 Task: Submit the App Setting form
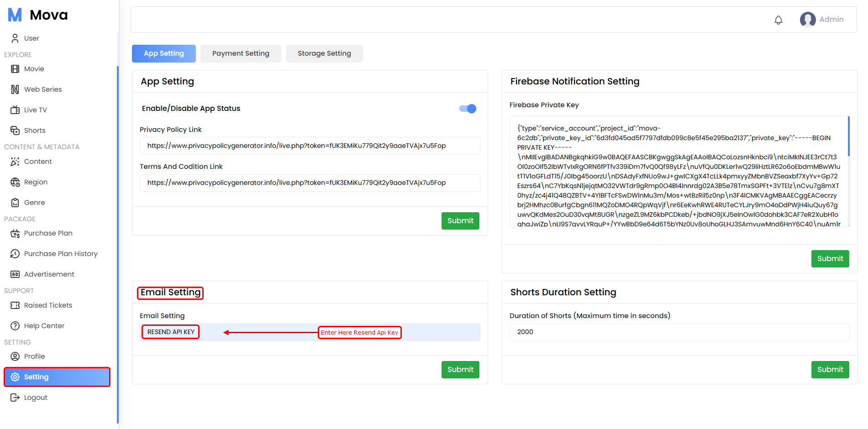(460, 221)
